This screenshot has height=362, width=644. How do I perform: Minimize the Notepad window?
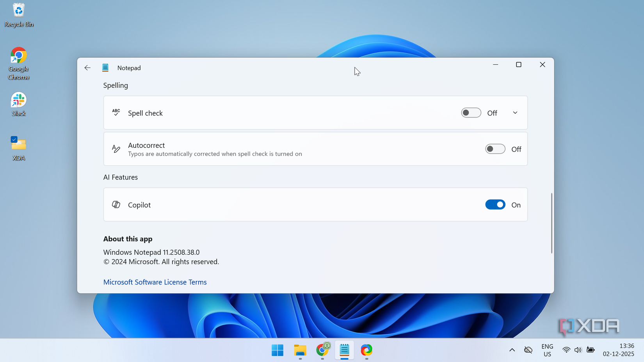[496, 65]
